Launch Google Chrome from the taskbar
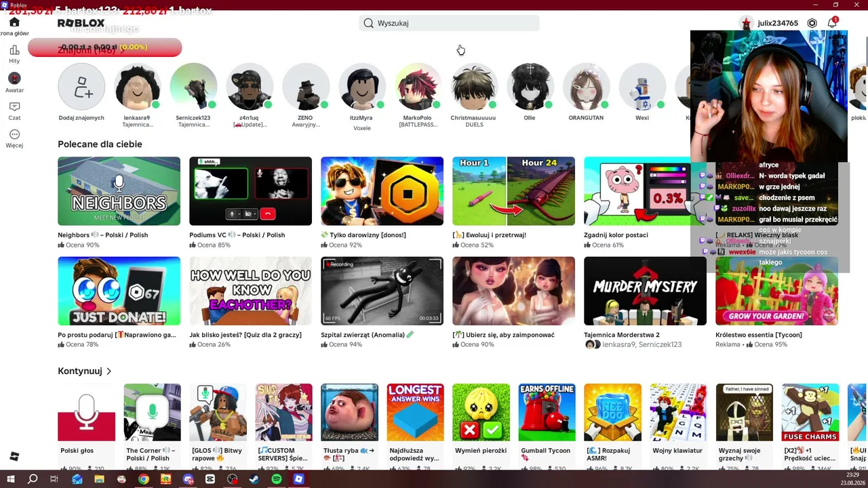Viewport: 868px width, 488px height. [144, 479]
